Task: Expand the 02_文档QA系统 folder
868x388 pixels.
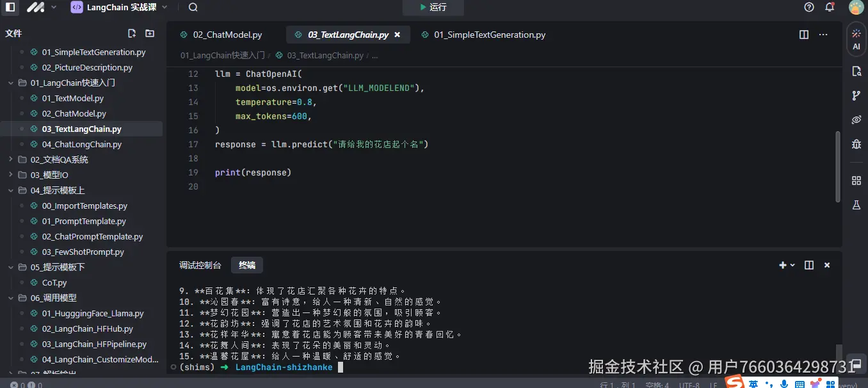Action: 12,159
